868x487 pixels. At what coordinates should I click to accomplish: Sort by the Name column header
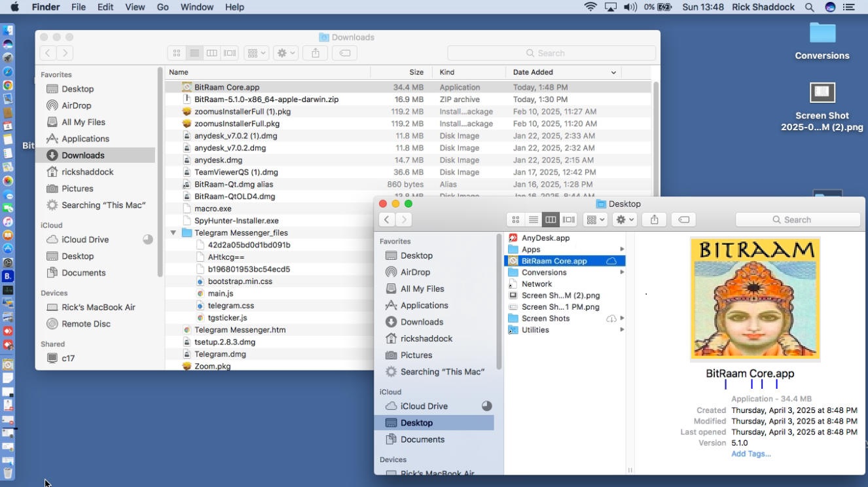[267, 72]
